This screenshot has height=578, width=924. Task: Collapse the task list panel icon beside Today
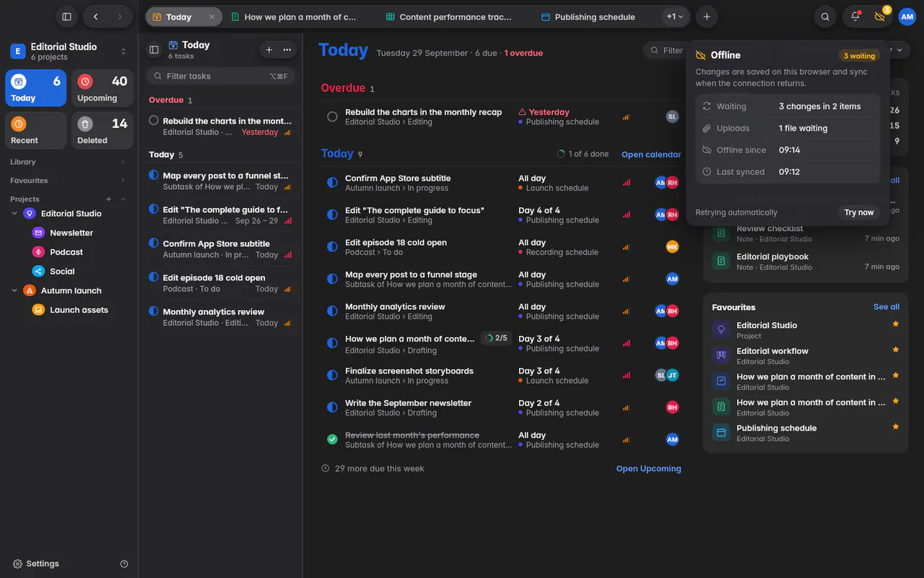(154, 50)
